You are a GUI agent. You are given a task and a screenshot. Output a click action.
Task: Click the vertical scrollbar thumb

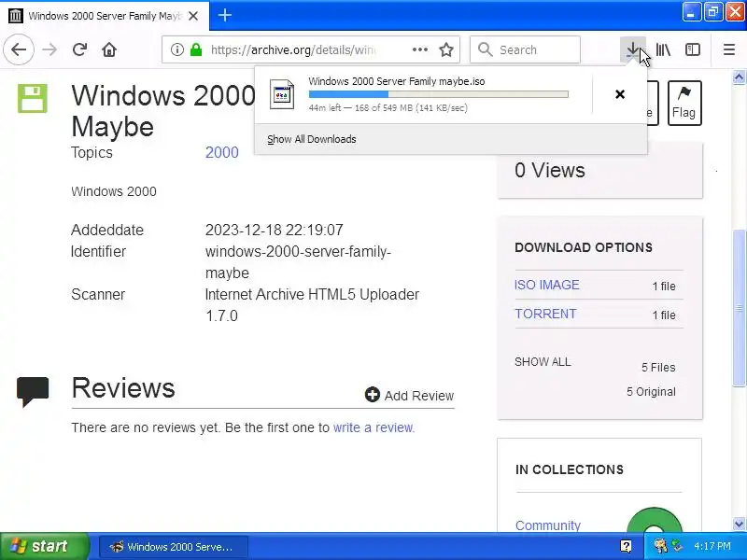click(x=739, y=308)
